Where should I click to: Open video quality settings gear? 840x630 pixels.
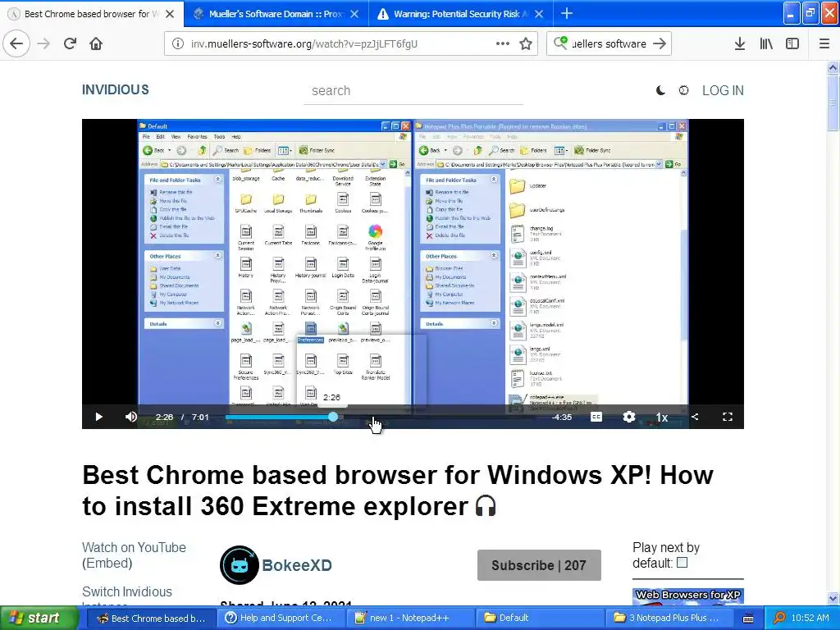click(x=629, y=417)
